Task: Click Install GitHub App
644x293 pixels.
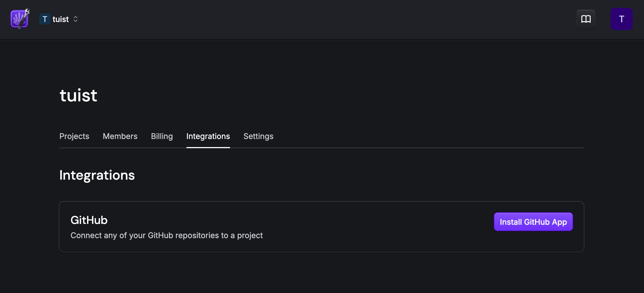Action: click(x=533, y=222)
